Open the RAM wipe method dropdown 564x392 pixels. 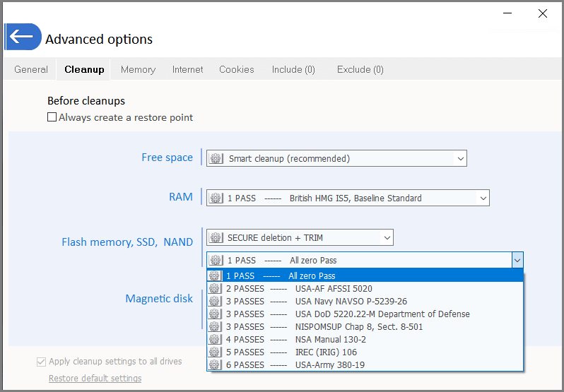click(483, 198)
